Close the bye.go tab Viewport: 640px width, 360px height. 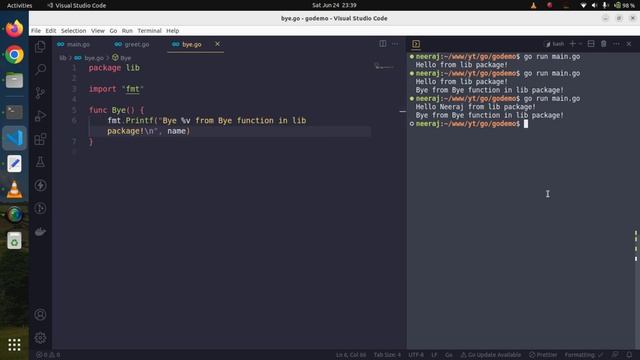218,44
